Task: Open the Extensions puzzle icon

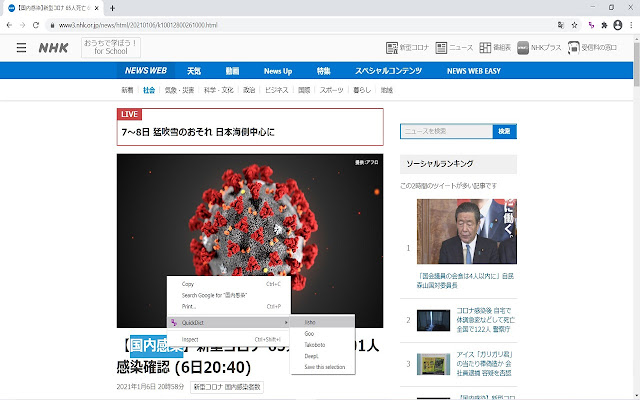Action: [x=604, y=25]
